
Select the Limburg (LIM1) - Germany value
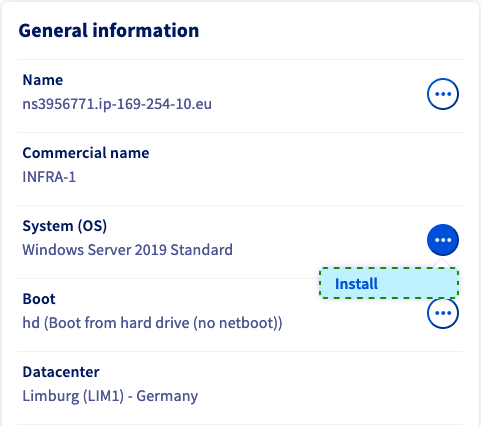pos(110,396)
